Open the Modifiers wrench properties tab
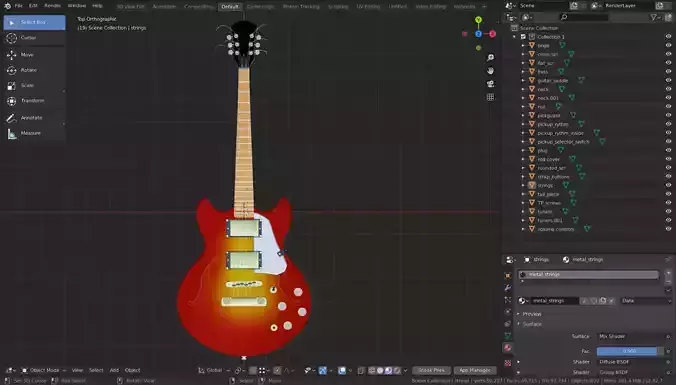 (x=508, y=288)
